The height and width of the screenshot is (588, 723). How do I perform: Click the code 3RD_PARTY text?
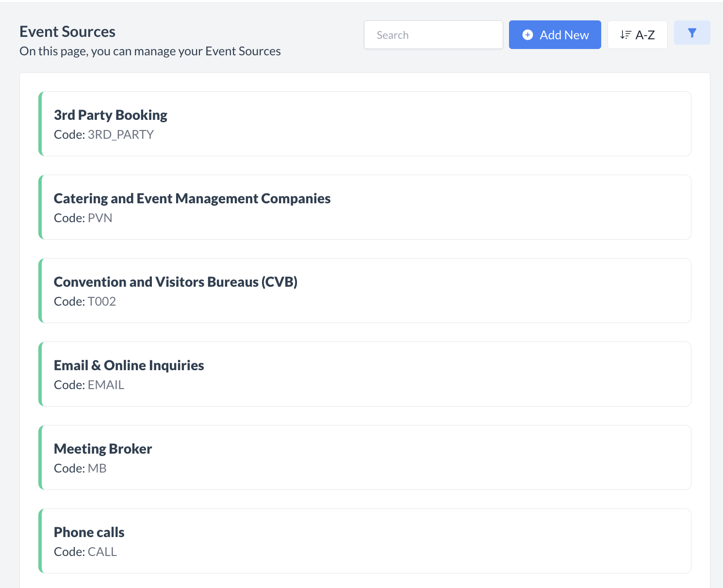coord(120,135)
